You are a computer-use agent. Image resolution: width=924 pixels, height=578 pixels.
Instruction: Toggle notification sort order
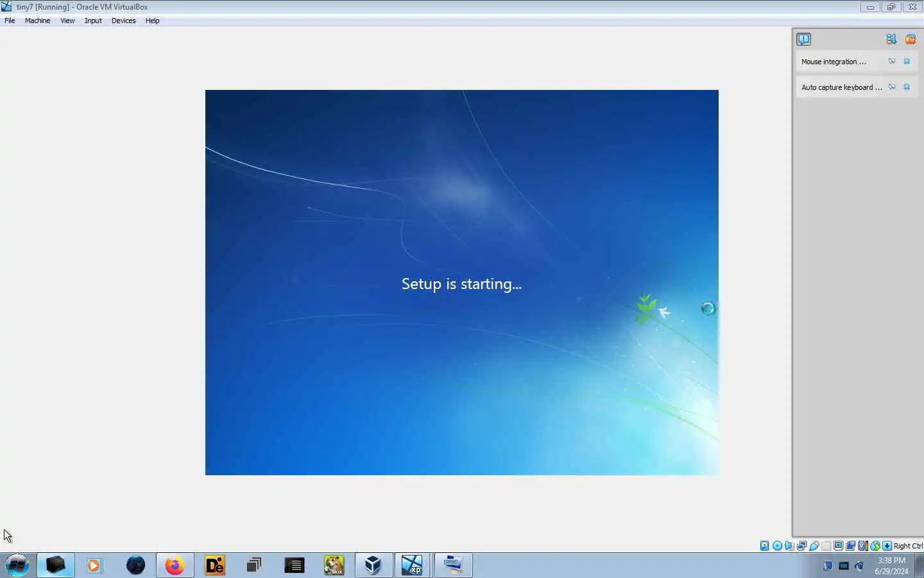pyautogui.click(x=891, y=39)
